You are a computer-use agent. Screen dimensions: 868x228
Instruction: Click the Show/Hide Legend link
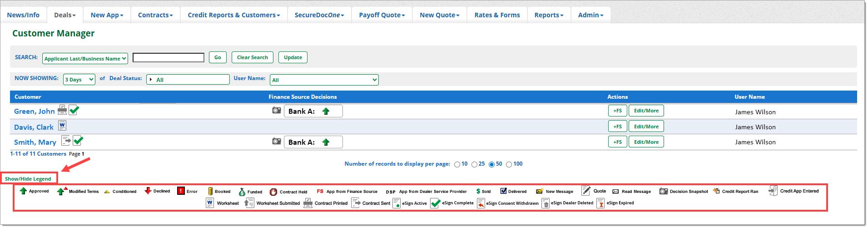(28, 179)
